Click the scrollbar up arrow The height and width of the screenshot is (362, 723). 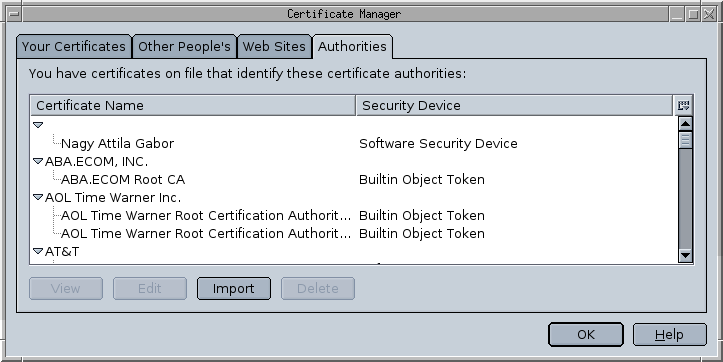(x=686, y=124)
